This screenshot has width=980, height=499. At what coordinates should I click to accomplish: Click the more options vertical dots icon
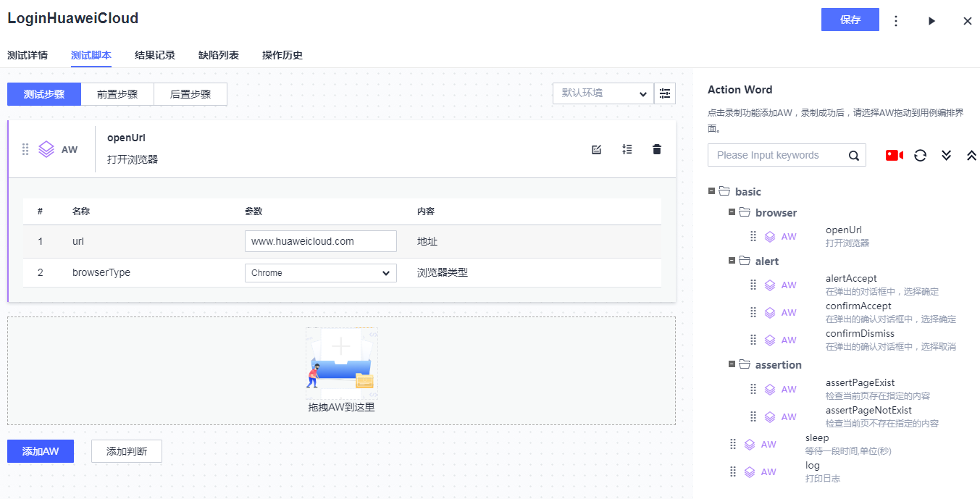point(896,21)
